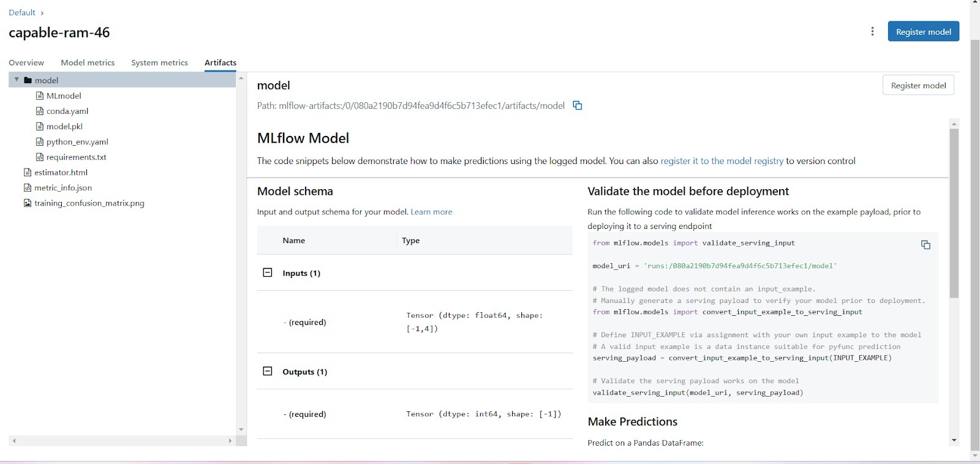This screenshot has height=464, width=980.
Task: Collapse the model folder tree arrow
Action: pyautogui.click(x=17, y=80)
